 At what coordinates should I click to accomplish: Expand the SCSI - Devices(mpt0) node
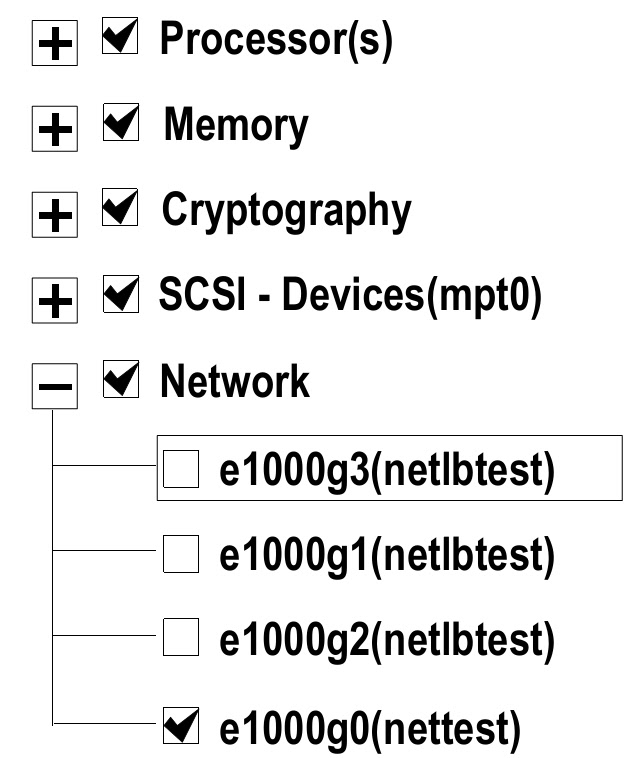click(x=55, y=300)
